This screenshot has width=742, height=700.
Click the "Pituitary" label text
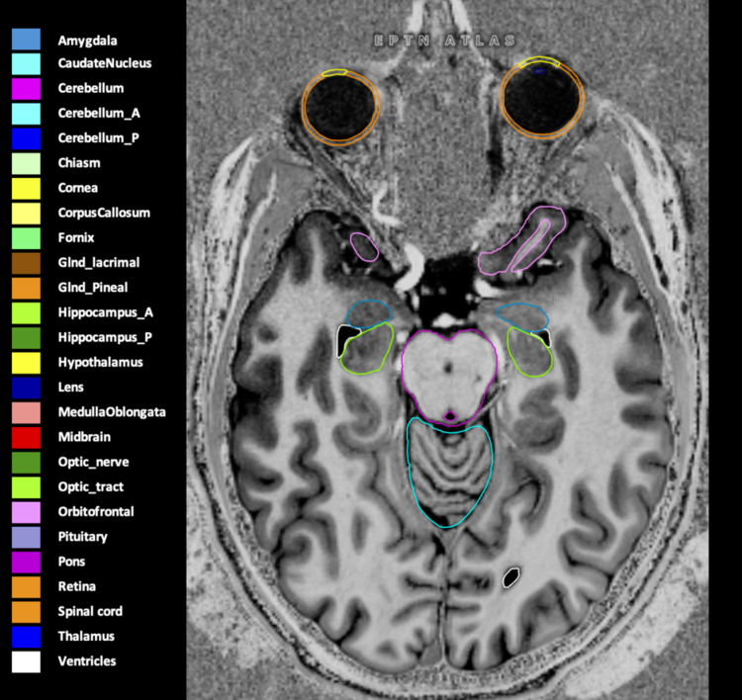point(83,537)
